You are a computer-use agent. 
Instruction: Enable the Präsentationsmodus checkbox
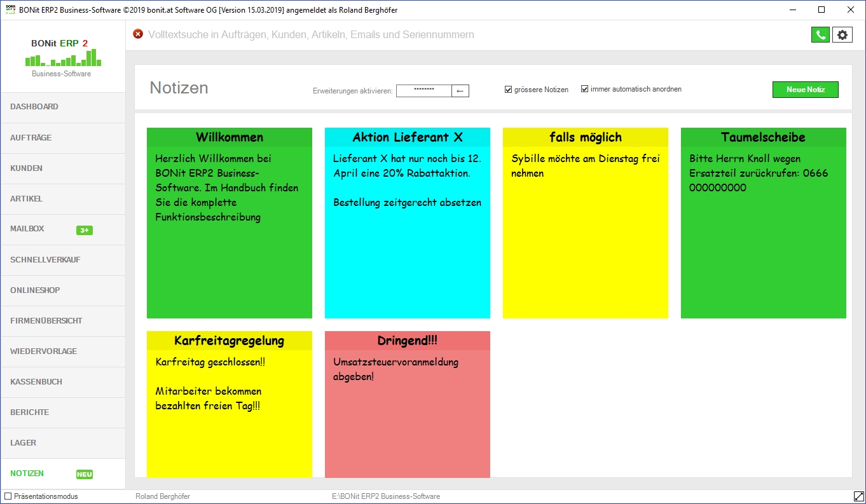8,496
